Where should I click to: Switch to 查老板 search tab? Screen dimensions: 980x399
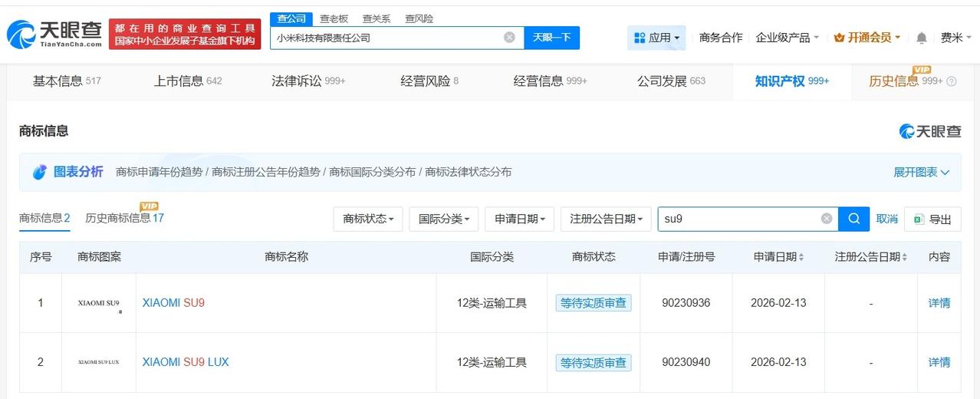click(x=334, y=18)
